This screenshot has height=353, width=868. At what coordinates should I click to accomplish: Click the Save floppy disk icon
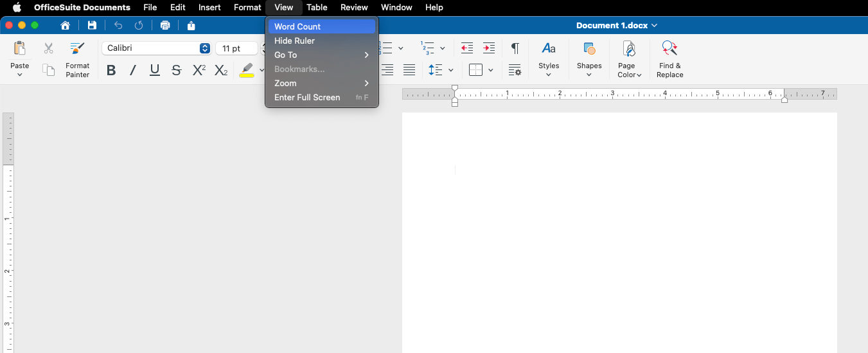click(x=92, y=26)
